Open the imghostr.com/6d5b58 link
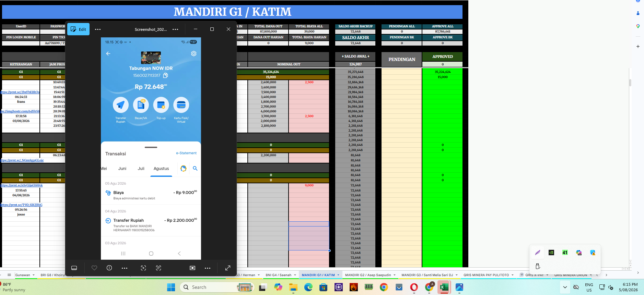This screenshot has width=644, height=295. point(21,111)
